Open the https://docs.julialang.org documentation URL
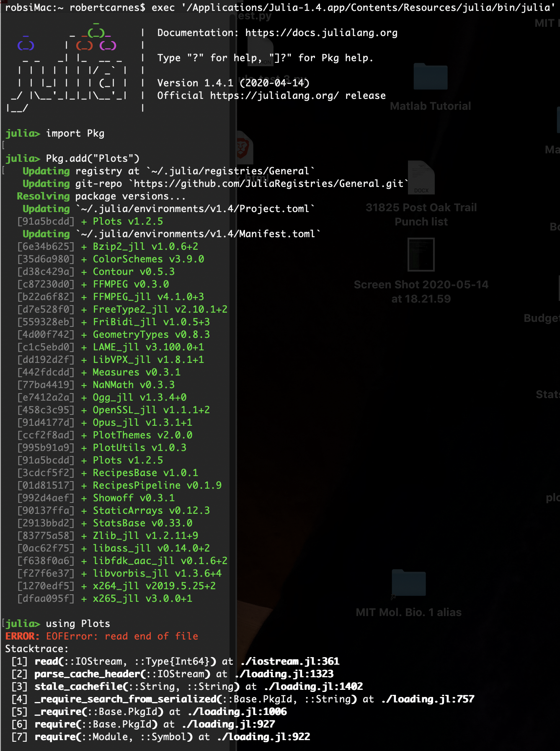The image size is (560, 751). [x=321, y=33]
